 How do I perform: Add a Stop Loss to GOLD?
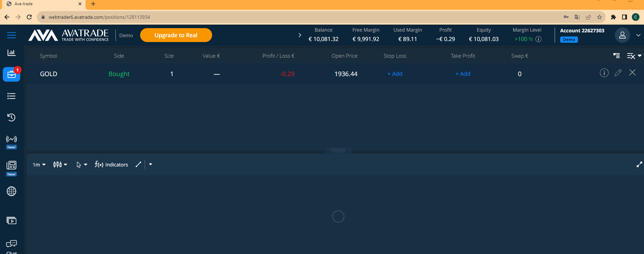coord(395,74)
